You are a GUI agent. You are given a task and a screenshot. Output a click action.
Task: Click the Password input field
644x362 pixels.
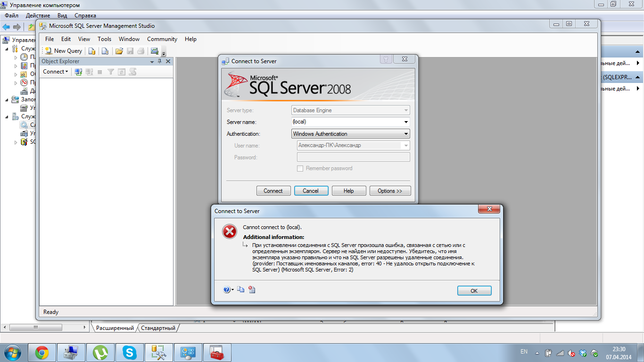353,157
